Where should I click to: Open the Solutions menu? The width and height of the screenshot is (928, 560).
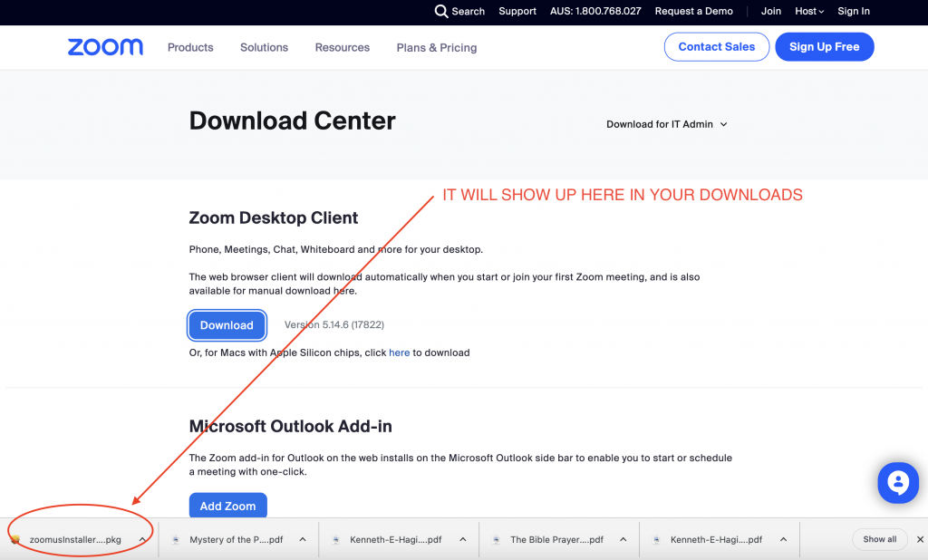coord(264,47)
